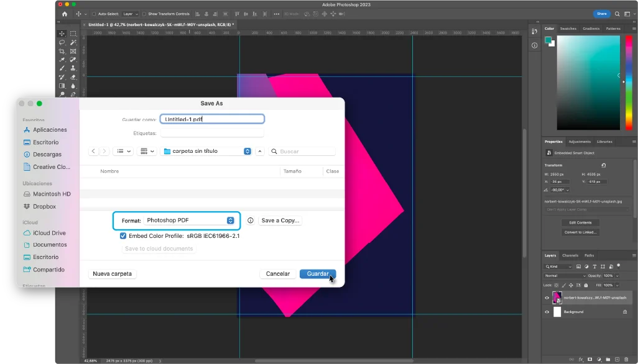
Task: Click the create new layer icon
Action: pos(617,360)
